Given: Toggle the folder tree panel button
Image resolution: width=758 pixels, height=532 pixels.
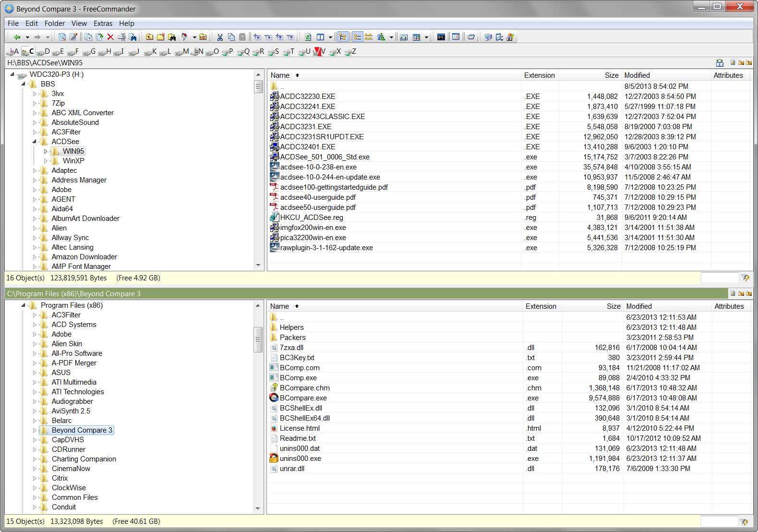Looking at the screenshot, I should (343, 37).
